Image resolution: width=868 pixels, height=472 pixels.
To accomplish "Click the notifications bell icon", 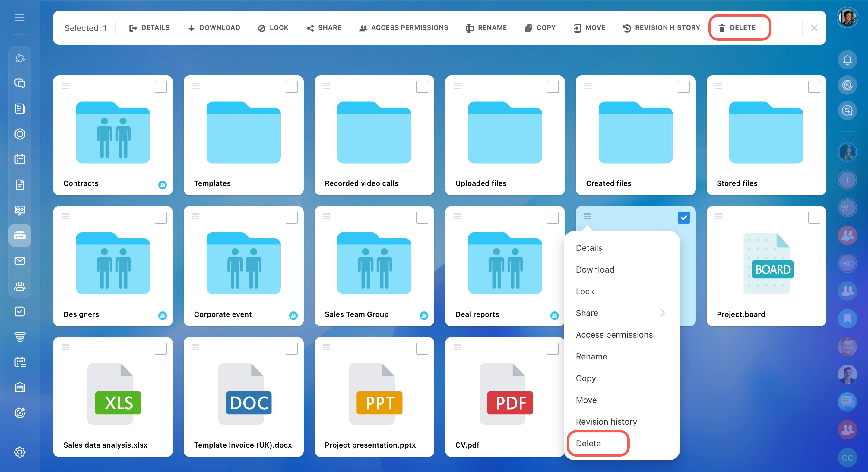I will [847, 60].
